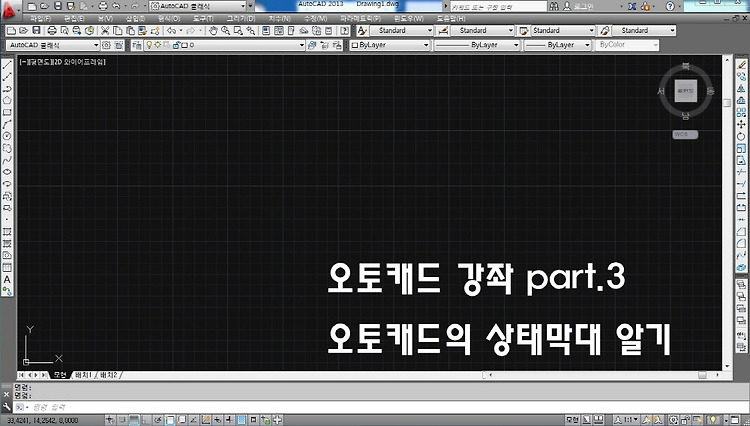Toggle Snap Mode in status bar

122,420
